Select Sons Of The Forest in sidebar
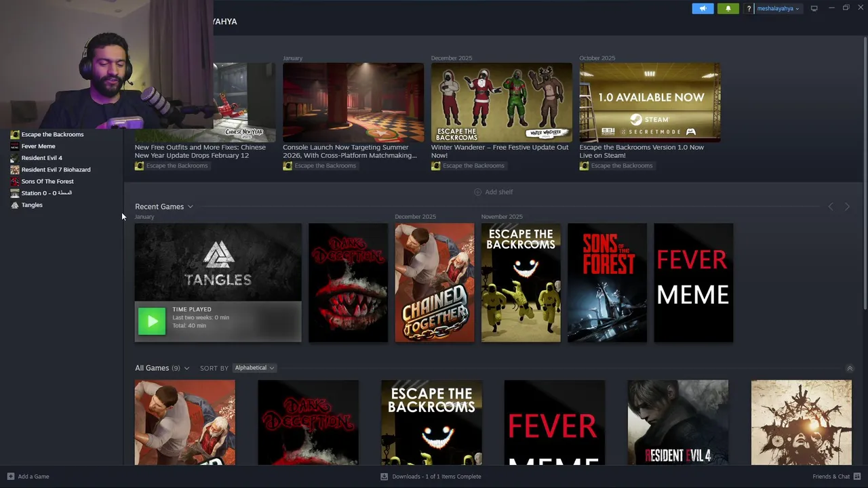This screenshot has width=868, height=488. (47, 181)
